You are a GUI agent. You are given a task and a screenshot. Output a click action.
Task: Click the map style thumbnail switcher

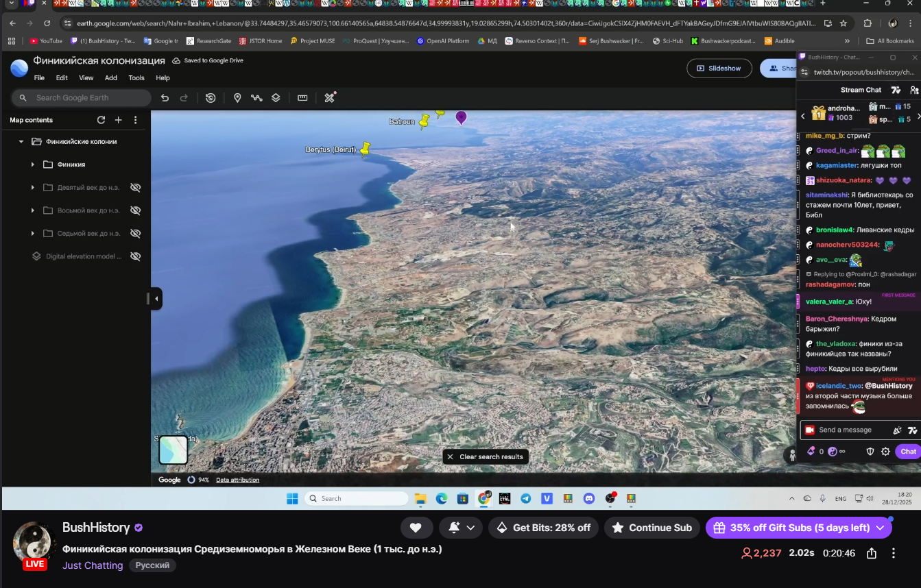(x=174, y=450)
